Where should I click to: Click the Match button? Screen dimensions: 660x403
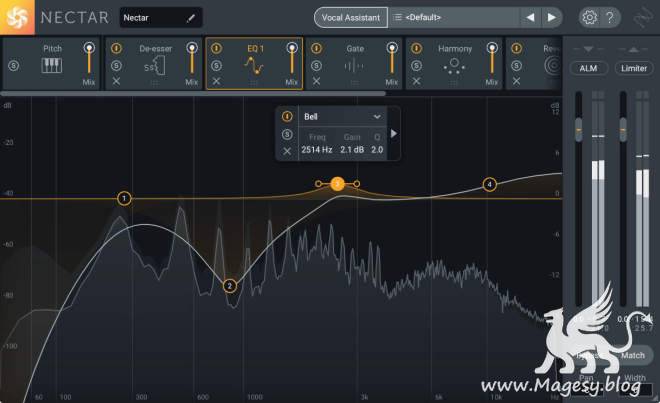tap(633, 355)
